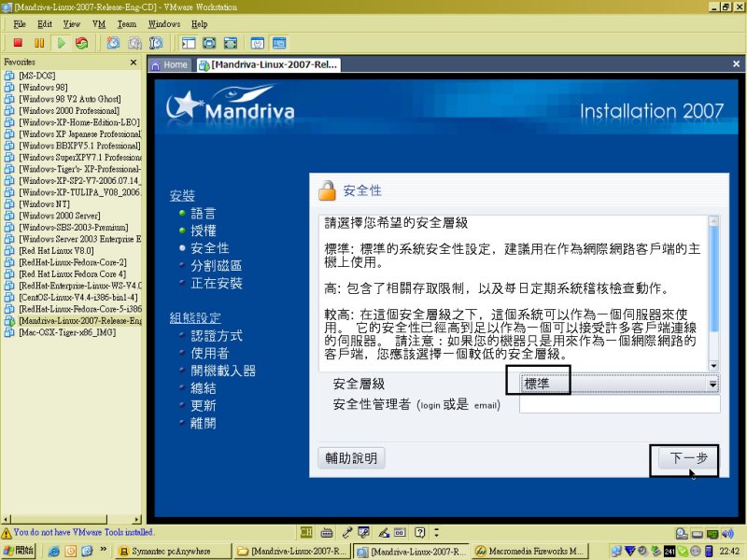The width and height of the screenshot is (747, 560).
Task: Click the 認證方式 installer step
Action: [217, 336]
